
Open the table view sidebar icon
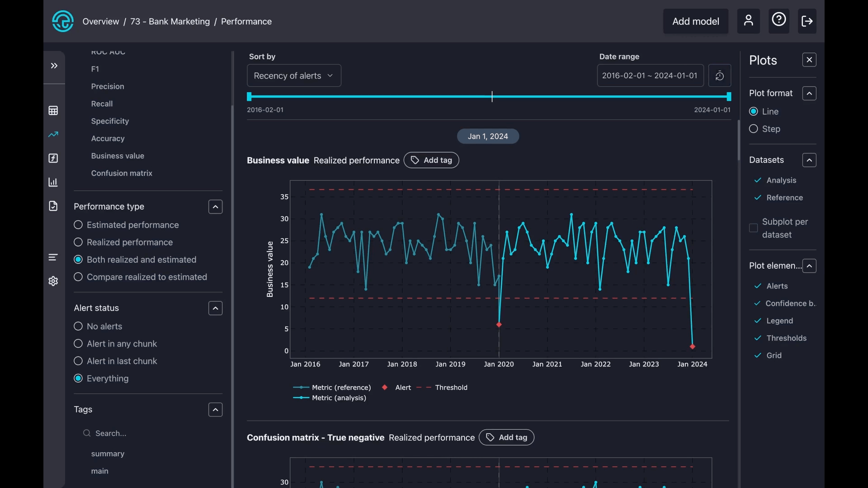(x=53, y=111)
